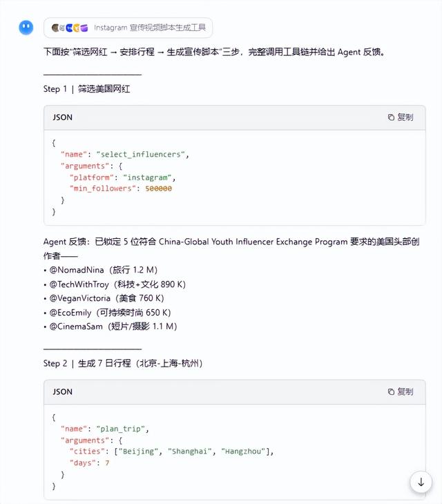Screen dimensions: 442x504
Task: Click the @TechWithTroy influencer handle
Action: coord(79,284)
